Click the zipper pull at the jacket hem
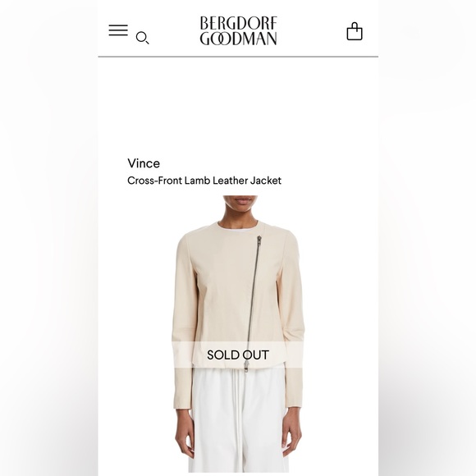The image size is (476, 476). 246,366
